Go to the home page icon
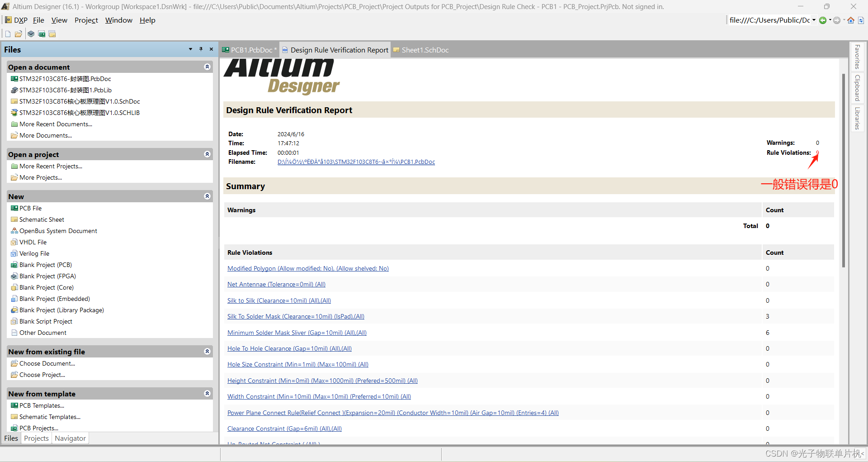Screen dimensions: 868x462 tap(851, 20)
